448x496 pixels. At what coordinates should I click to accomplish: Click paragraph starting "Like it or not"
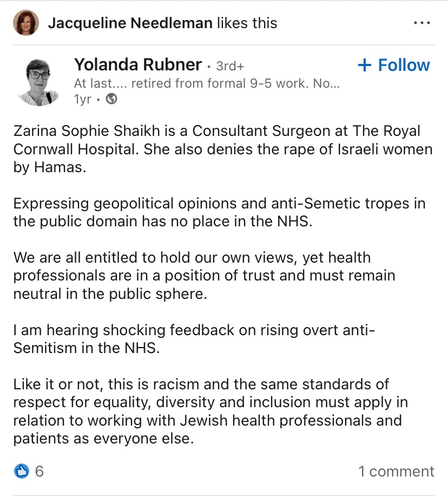pos(211,412)
